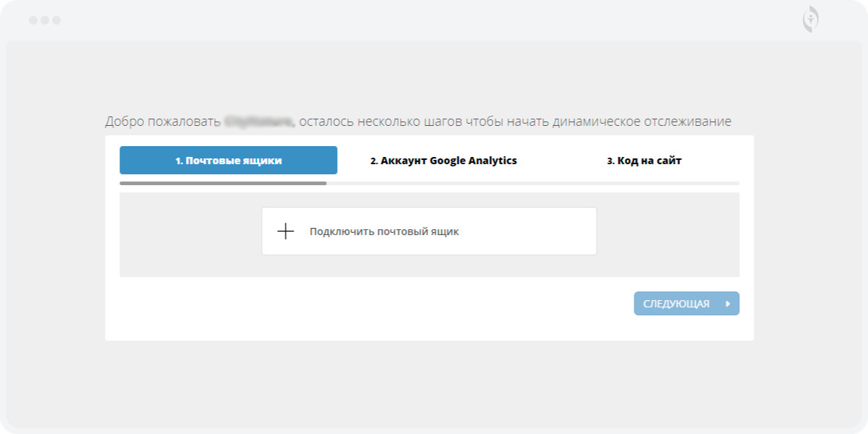Click the blurred username in welcome heading

click(259, 122)
